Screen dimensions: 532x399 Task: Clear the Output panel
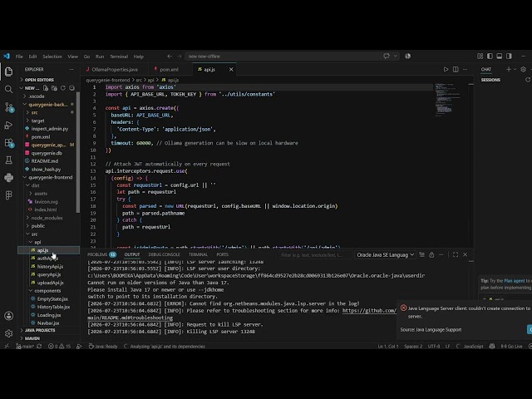pos(421,254)
